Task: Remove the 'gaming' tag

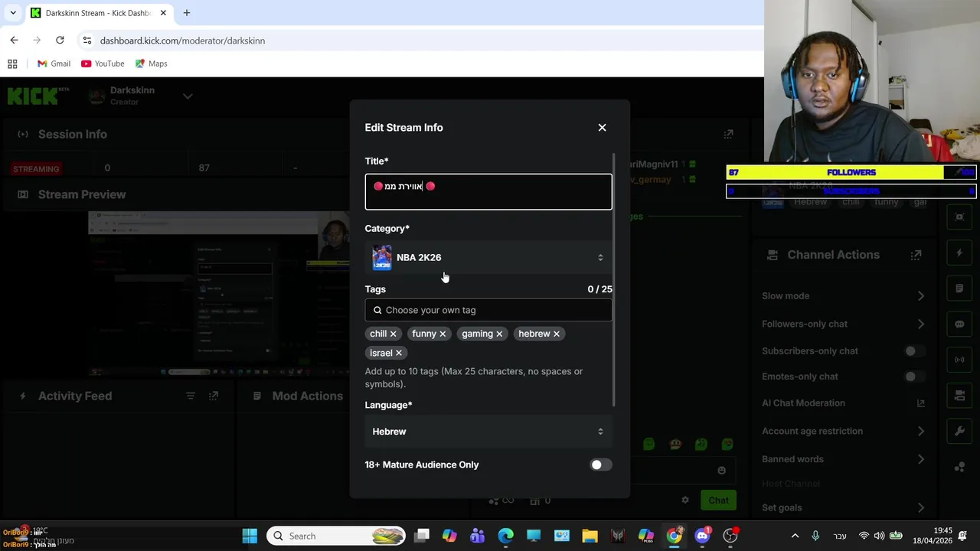Action: (x=499, y=334)
